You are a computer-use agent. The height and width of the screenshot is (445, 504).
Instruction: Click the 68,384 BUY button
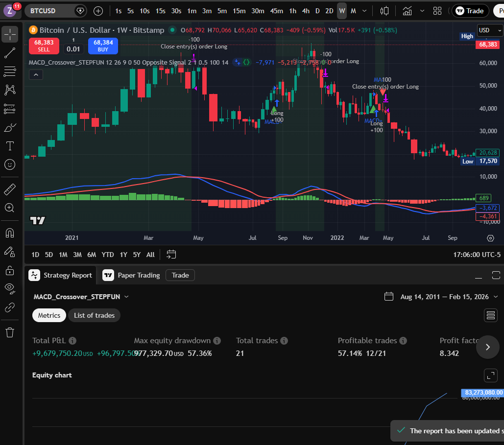tap(103, 47)
